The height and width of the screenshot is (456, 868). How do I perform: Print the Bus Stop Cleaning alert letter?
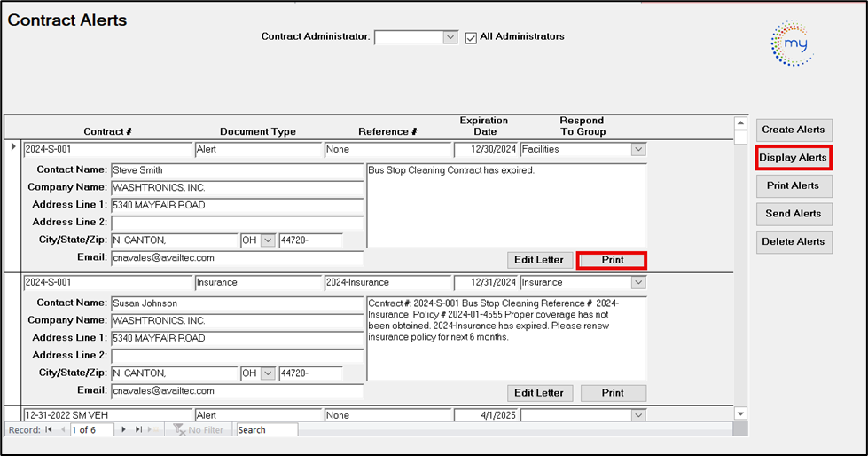(x=612, y=260)
